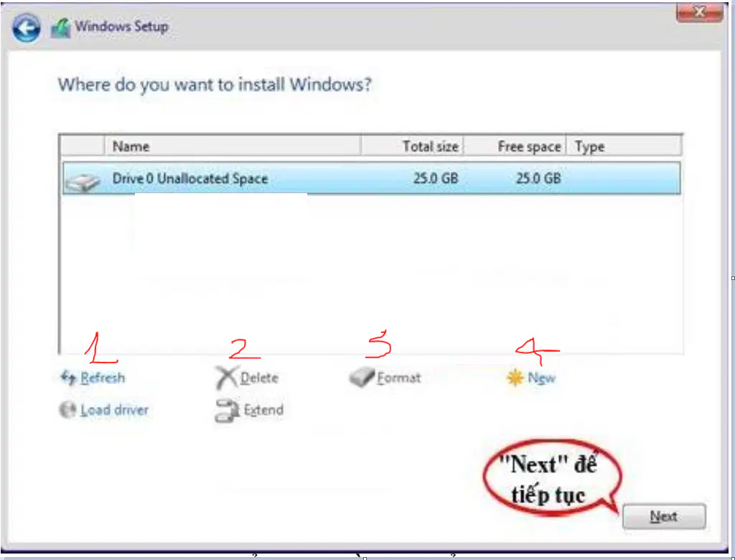Click the hard drive icon in Drive 0 row
Viewport: 735px width, 560px height.
point(83,181)
